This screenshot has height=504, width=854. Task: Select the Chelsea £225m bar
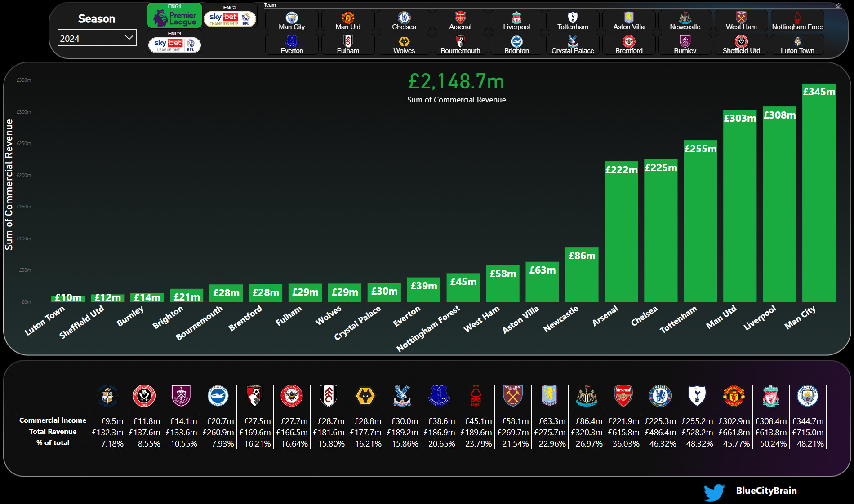tap(661, 230)
